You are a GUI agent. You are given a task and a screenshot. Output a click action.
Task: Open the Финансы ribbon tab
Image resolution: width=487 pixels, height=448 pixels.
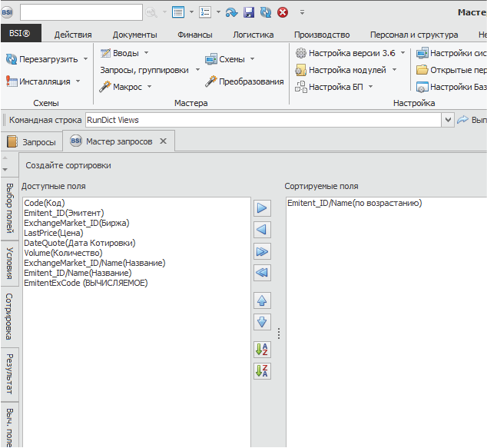point(194,35)
